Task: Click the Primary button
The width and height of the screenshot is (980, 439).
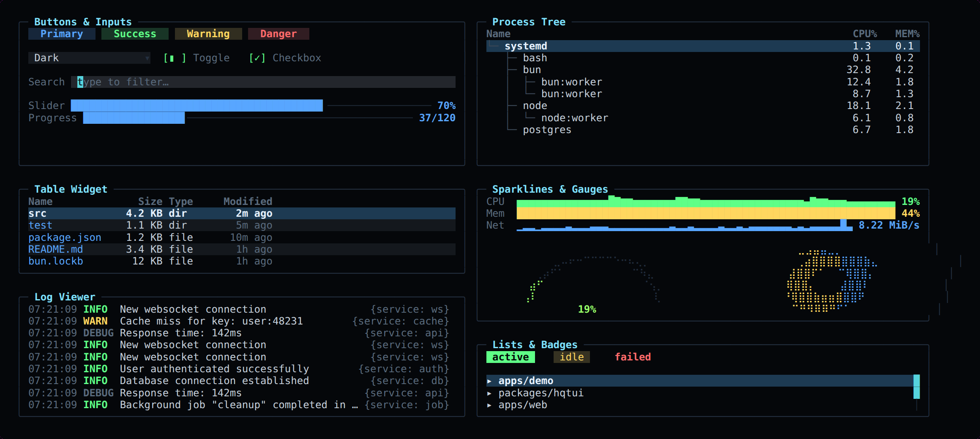Action: (x=62, y=34)
